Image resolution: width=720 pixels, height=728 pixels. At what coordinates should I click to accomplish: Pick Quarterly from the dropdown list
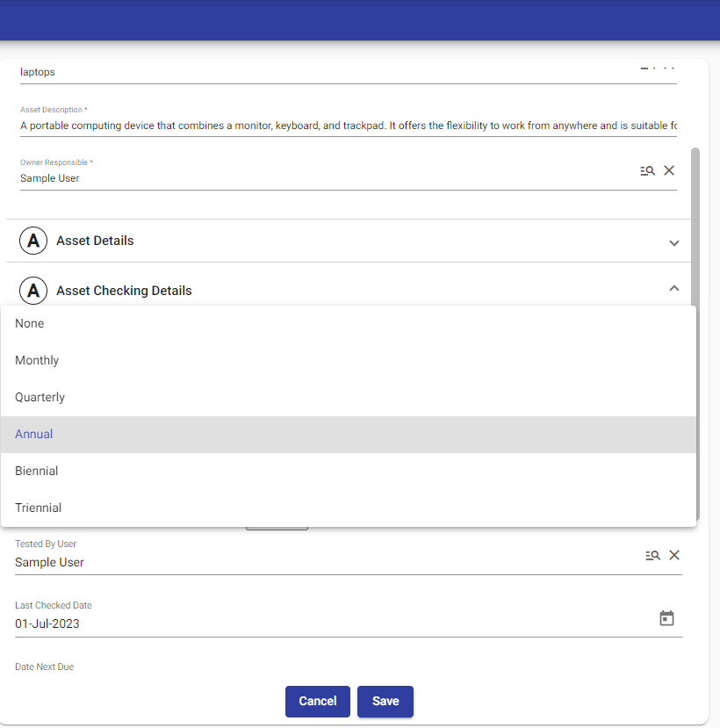tap(40, 398)
